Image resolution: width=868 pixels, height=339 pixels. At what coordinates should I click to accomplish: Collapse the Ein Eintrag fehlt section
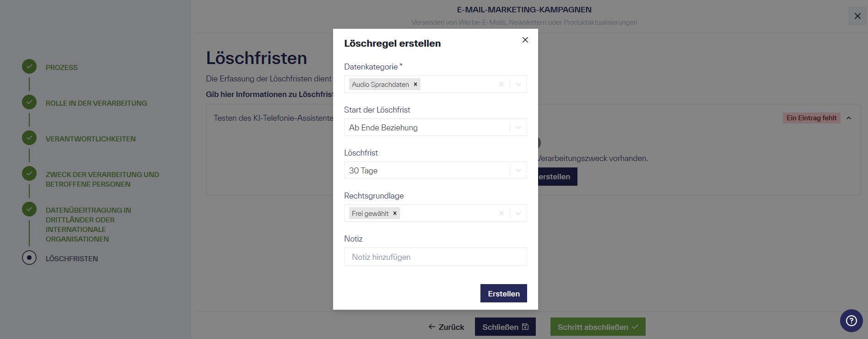click(850, 118)
